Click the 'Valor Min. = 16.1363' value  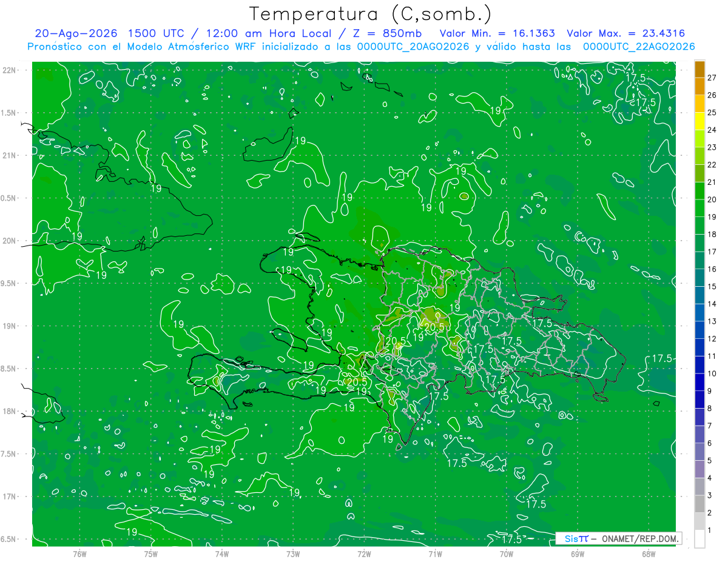click(497, 33)
